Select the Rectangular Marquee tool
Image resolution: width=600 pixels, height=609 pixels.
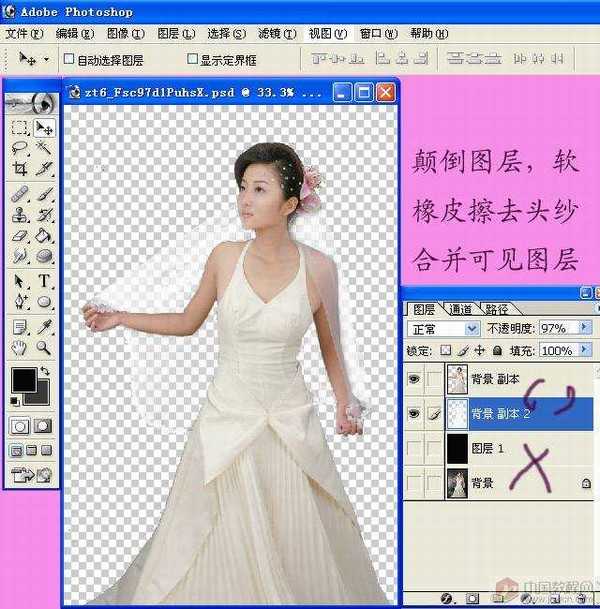[19, 128]
